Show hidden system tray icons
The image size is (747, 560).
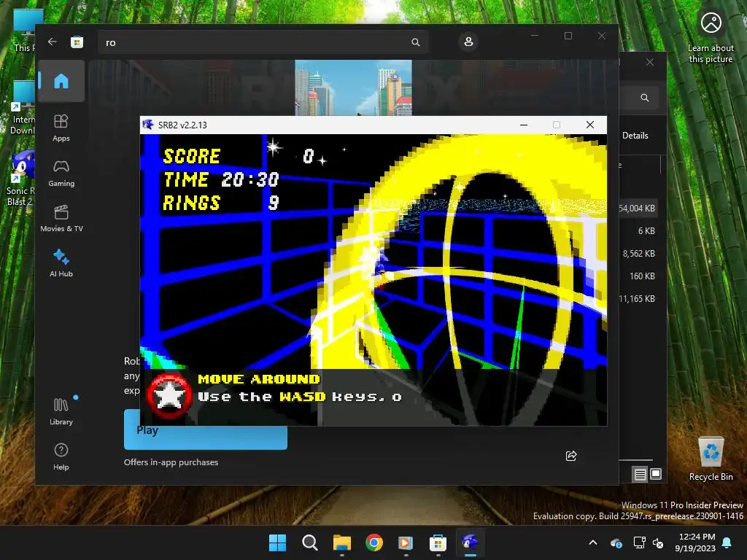[x=593, y=542]
